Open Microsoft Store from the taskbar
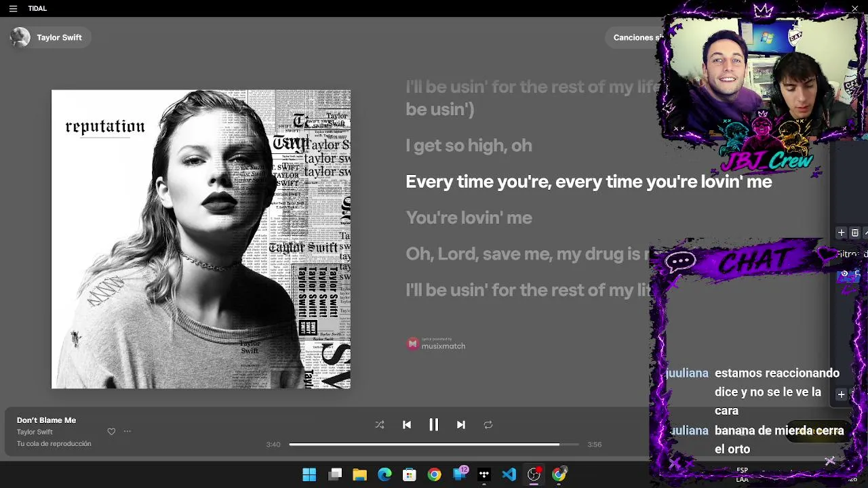The height and width of the screenshot is (488, 868). pyautogui.click(x=410, y=474)
